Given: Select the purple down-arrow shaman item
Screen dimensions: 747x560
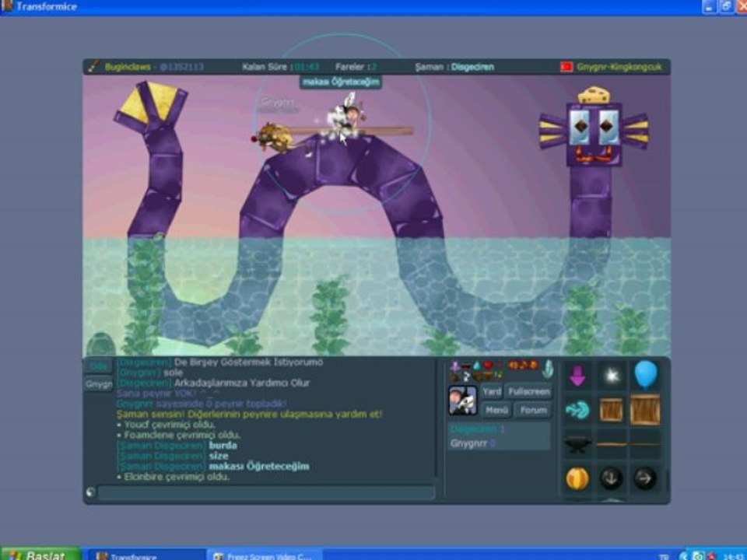Looking at the screenshot, I should coord(577,376).
